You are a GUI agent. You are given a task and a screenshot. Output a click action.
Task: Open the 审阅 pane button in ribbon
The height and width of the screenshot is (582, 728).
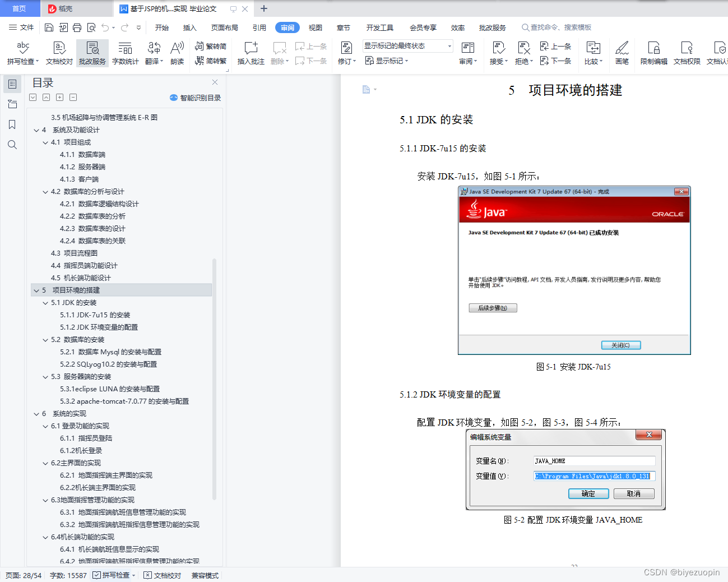coord(468,53)
